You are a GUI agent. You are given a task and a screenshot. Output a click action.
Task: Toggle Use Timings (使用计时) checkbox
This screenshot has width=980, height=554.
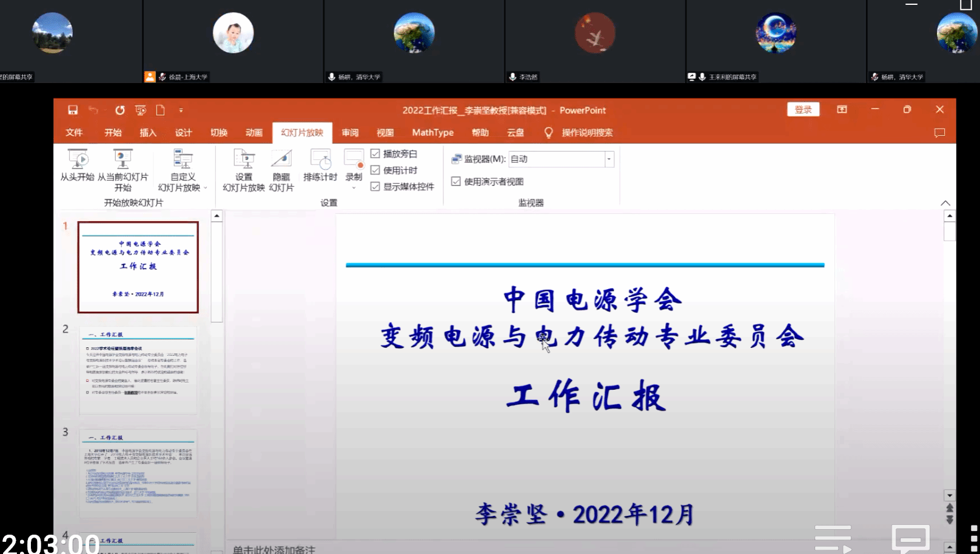[375, 170]
